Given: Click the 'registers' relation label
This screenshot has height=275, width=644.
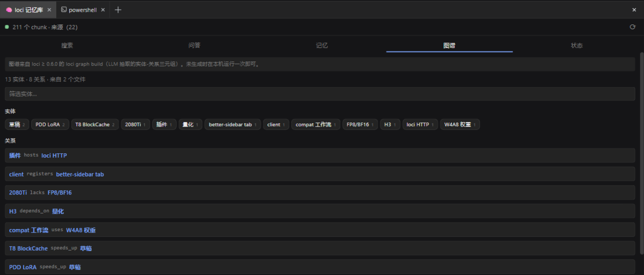Looking at the screenshot, I should tap(40, 174).
